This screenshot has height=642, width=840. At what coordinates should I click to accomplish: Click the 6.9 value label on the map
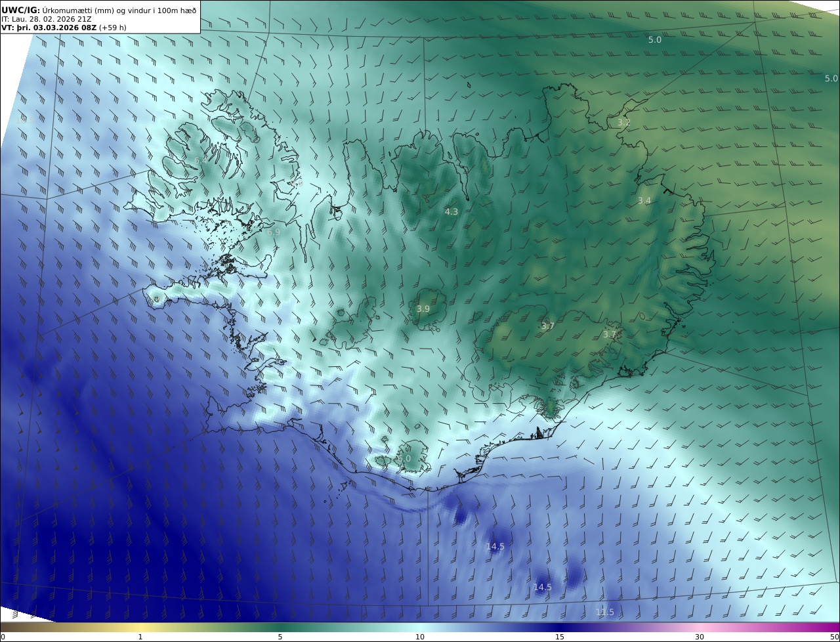[x=274, y=232]
